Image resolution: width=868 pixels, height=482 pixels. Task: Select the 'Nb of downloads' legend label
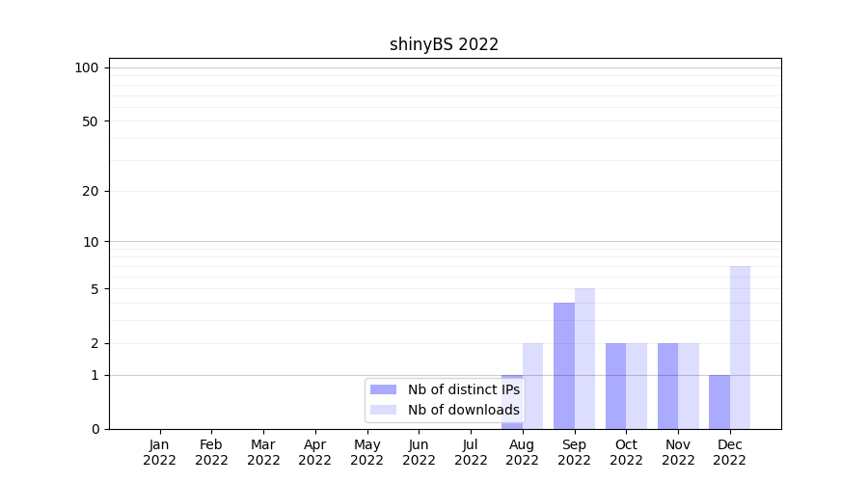coord(463,410)
